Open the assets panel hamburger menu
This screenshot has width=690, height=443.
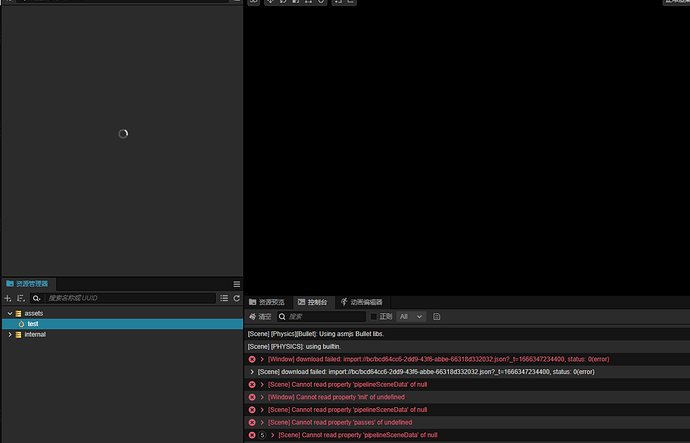(x=237, y=284)
